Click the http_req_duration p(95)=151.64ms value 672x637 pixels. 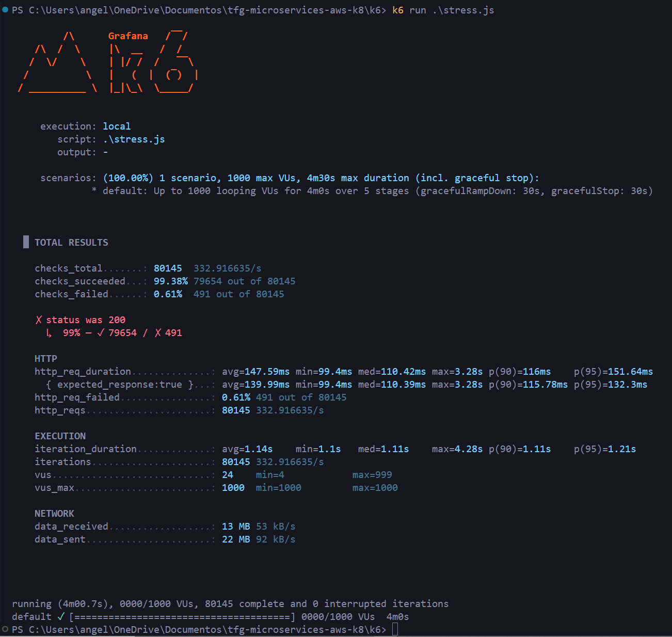[614, 372]
